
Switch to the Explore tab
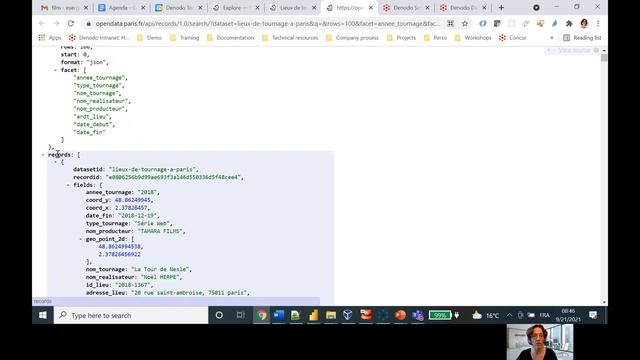pos(236,8)
